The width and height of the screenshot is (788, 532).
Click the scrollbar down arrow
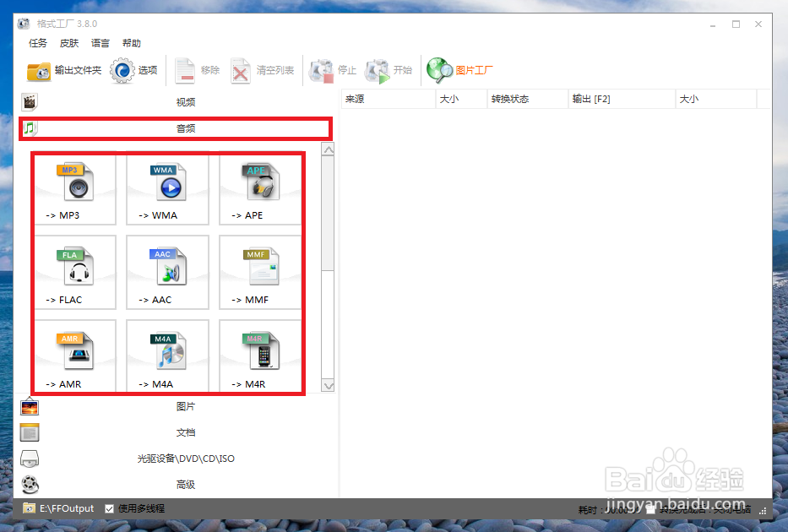coord(328,386)
